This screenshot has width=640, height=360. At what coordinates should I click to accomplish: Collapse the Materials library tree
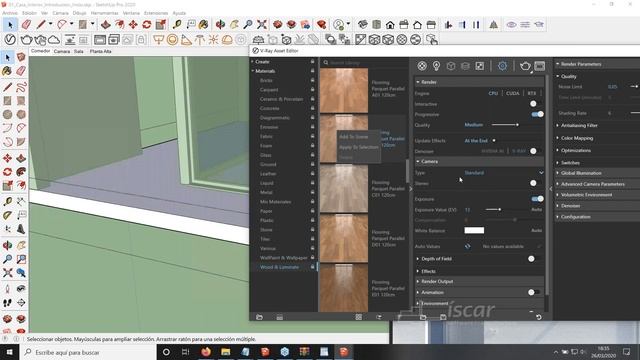(253, 71)
